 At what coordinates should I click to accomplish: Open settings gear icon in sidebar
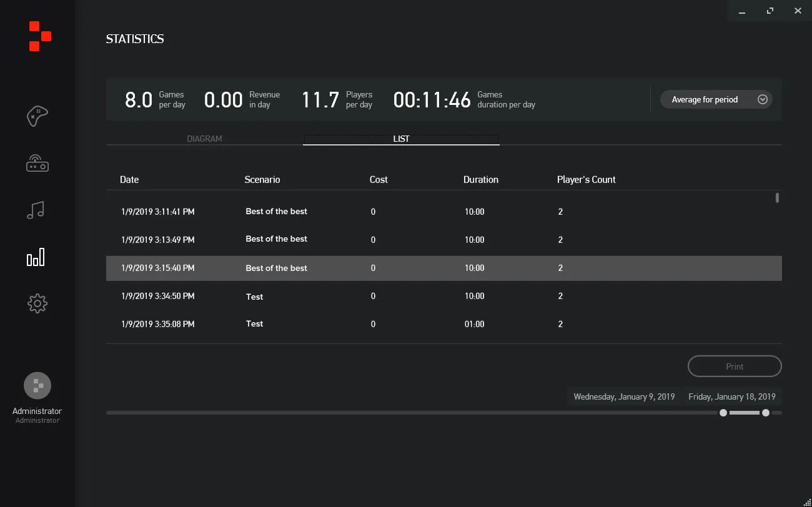(x=37, y=303)
